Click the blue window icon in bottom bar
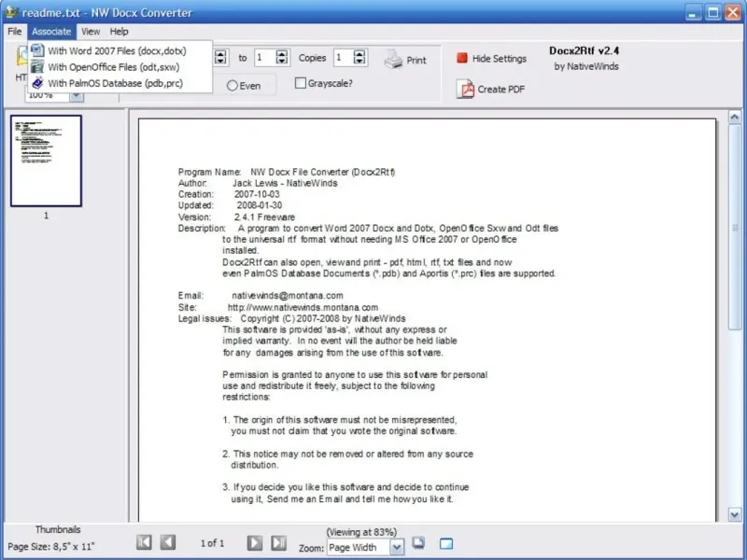This screenshot has width=747, height=560. click(x=446, y=543)
